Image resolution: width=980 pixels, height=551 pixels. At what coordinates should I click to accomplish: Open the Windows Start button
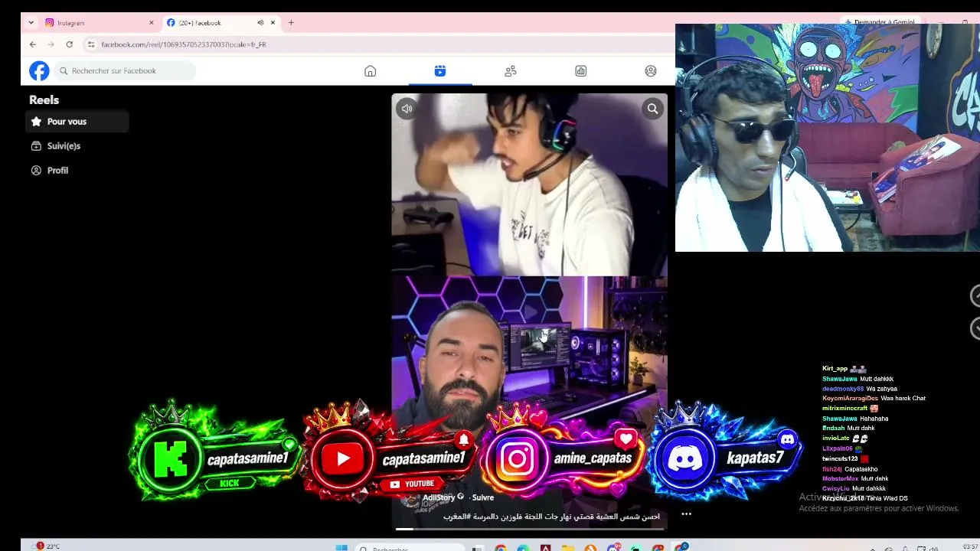point(341,548)
